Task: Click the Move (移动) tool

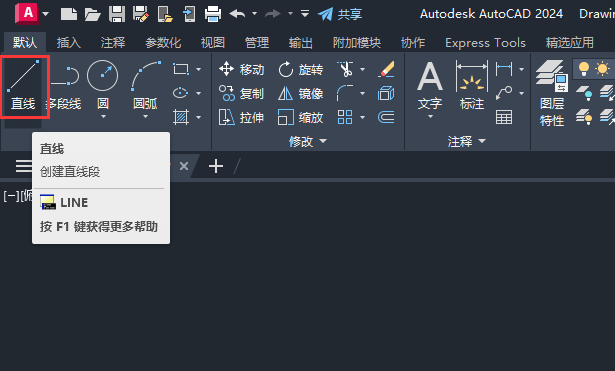Action: tap(242, 69)
